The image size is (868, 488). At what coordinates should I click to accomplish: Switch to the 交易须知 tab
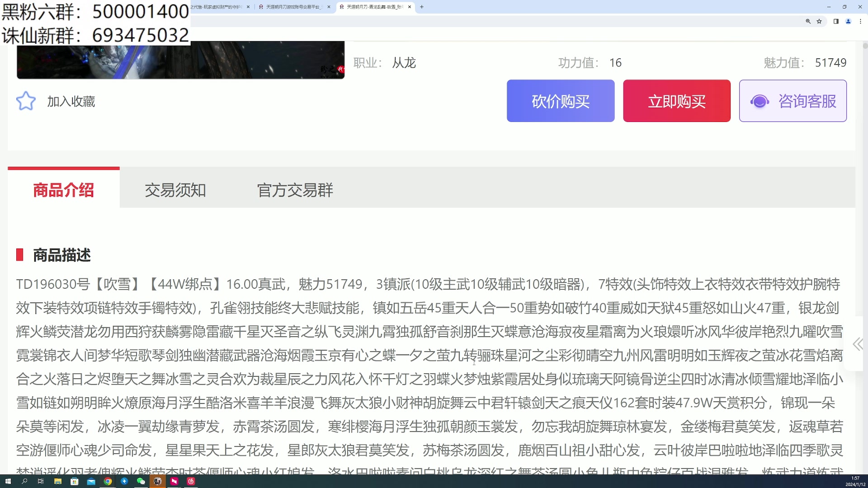(x=175, y=190)
